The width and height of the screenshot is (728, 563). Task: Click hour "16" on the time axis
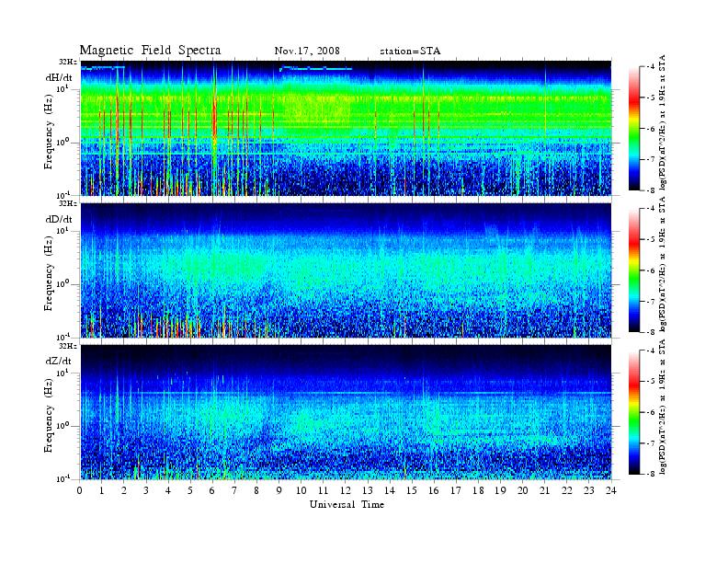tap(434, 490)
